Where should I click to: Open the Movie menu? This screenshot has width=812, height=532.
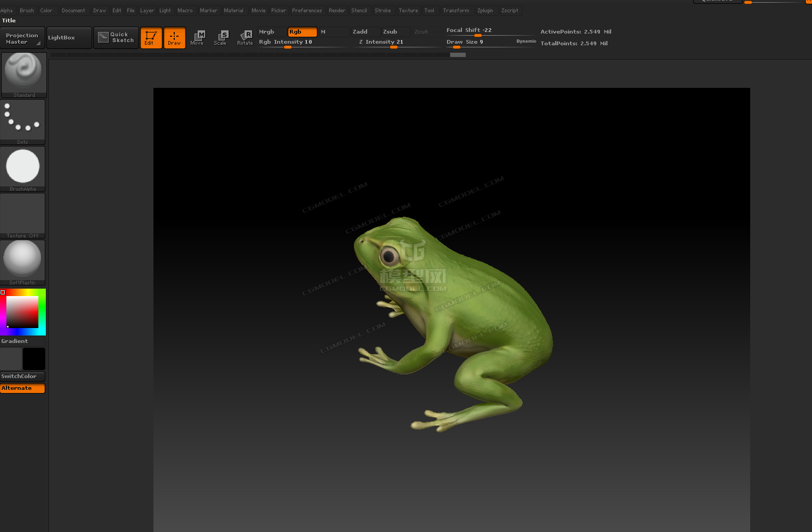[x=258, y=11]
